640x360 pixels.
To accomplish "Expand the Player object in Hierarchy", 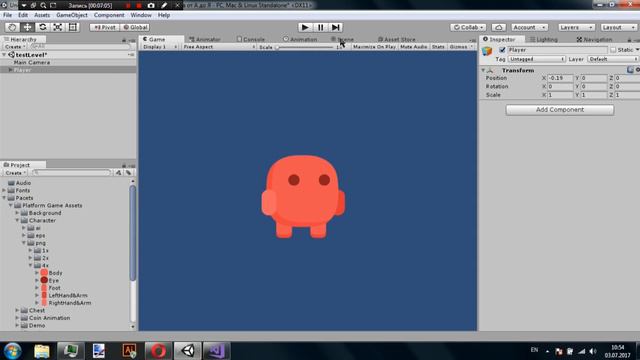I will tap(10, 70).
